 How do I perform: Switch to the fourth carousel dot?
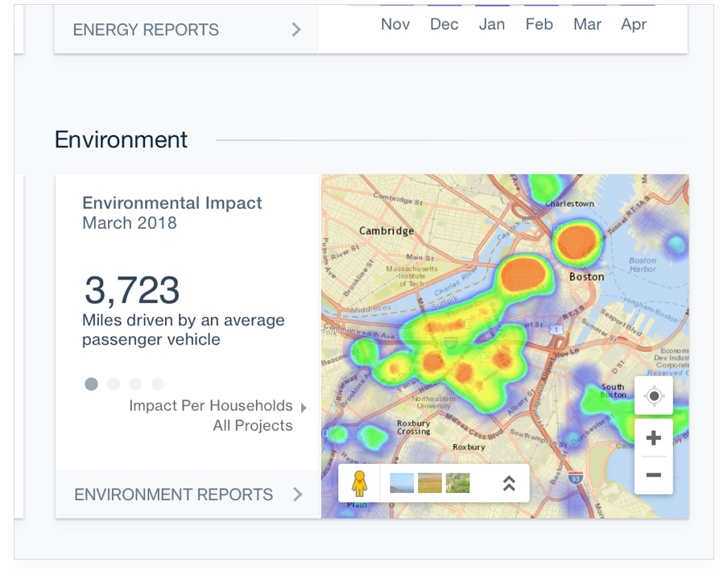pyautogui.click(x=158, y=384)
